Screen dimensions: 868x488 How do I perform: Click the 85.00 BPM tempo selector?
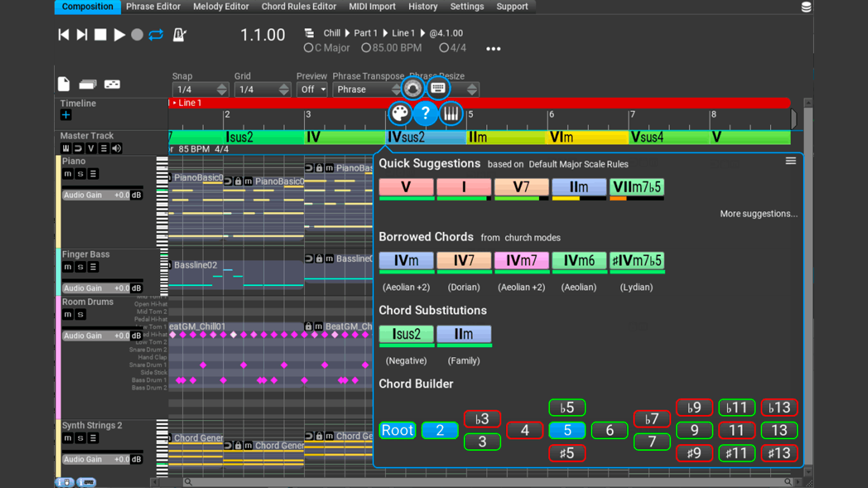(x=391, y=48)
